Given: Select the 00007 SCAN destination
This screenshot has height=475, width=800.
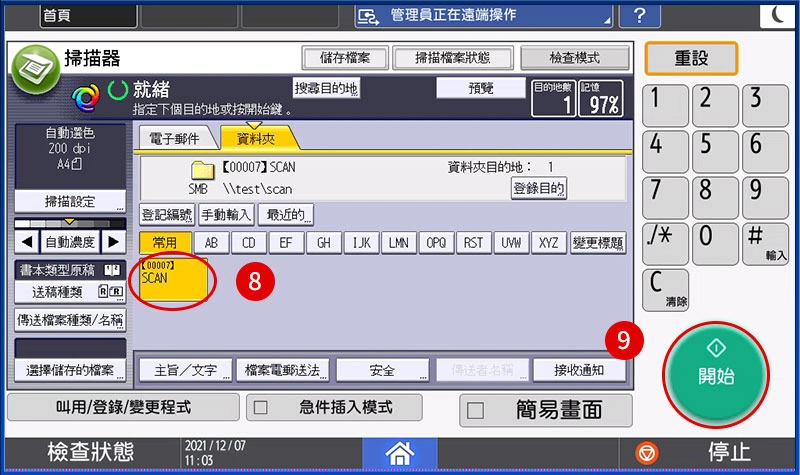Looking at the screenshot, I should tap(173, 280).
